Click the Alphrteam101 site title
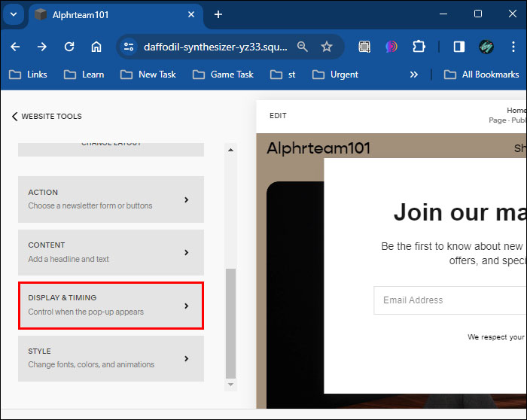 [318, 148]
